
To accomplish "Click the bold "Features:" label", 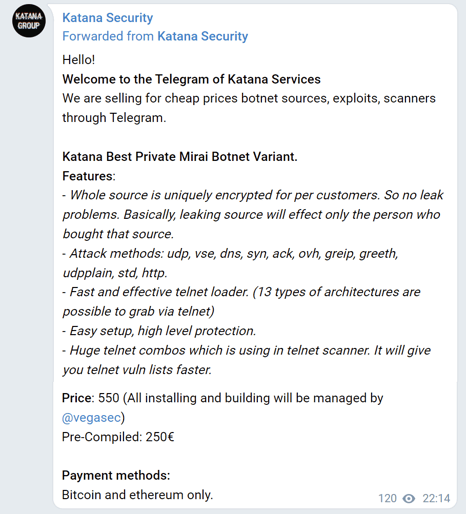I will (x=88, y=176).
